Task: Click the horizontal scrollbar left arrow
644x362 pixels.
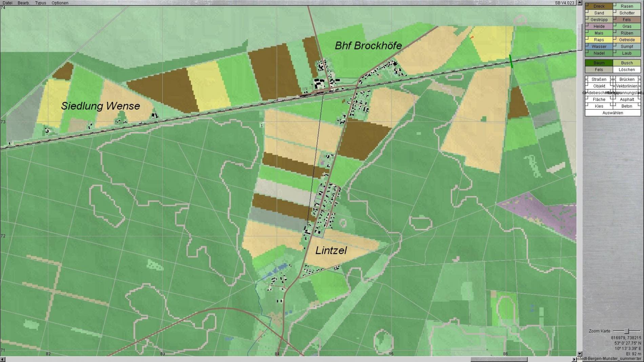Action: pos(3,359)
